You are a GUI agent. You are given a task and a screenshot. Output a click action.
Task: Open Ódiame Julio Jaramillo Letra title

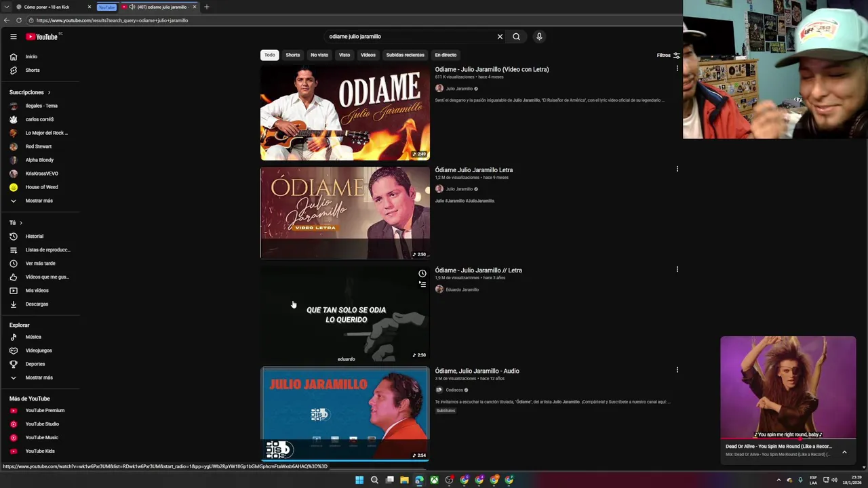point(473,170)
